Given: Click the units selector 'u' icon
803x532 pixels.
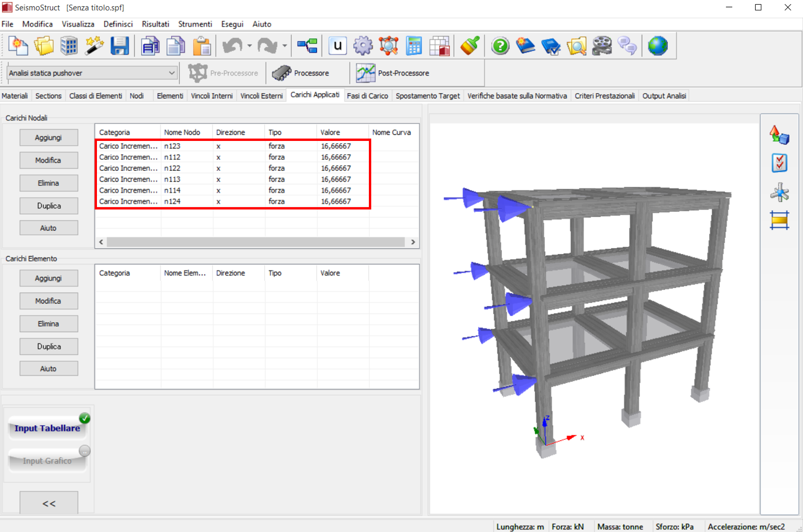Looking at the screenshot, I should (x=337, y=46).
